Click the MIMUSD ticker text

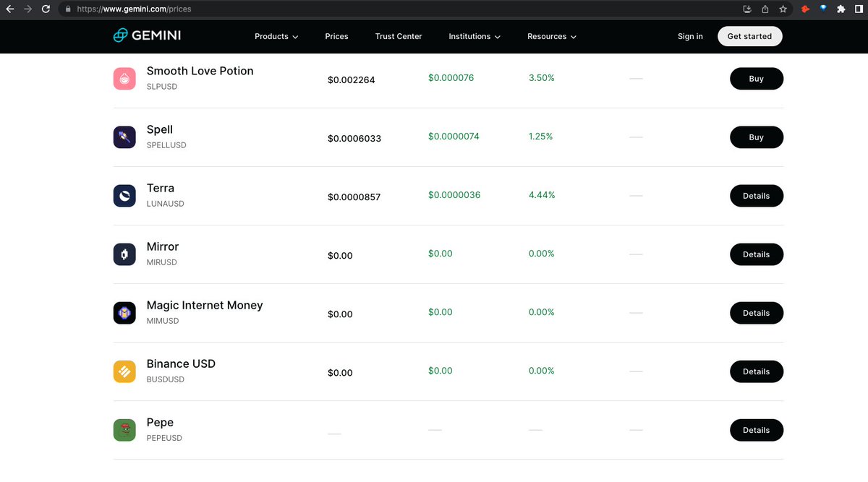point(163,321)
